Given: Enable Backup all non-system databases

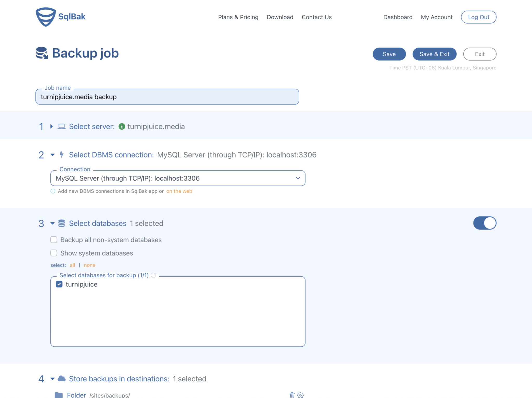Looking at the screenshot, I should 54,239.
